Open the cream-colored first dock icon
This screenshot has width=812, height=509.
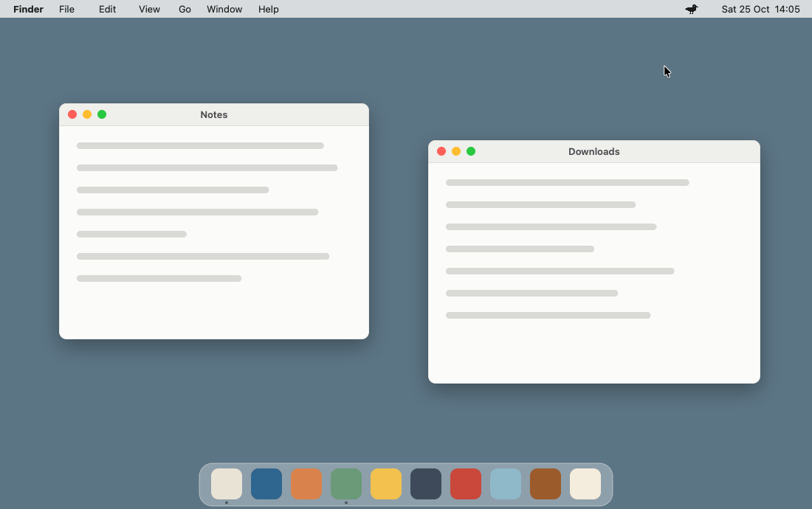tap(227, 484)
